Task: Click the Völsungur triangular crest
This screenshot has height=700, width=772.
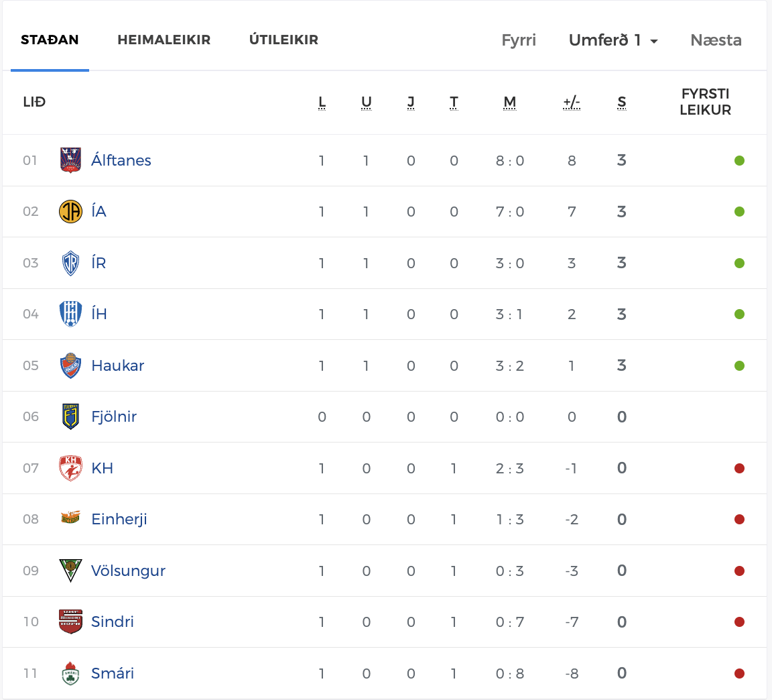Action: tap(70, 571)
